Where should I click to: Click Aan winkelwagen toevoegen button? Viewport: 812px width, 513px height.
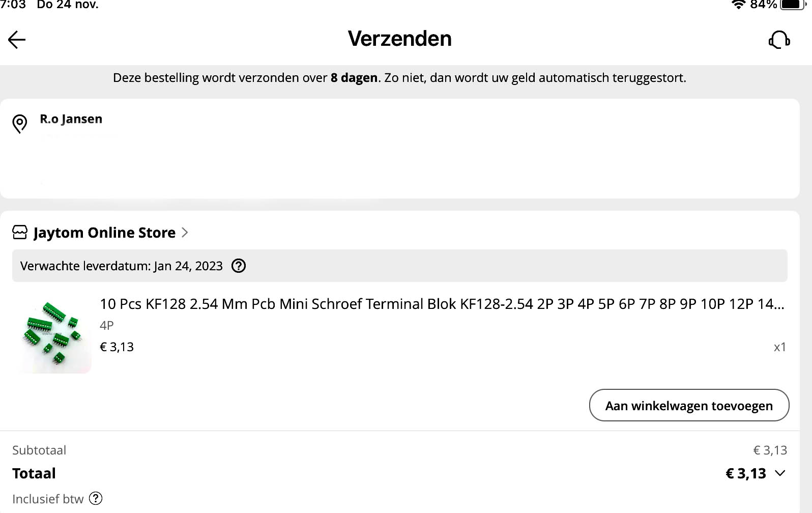(689, 405)
